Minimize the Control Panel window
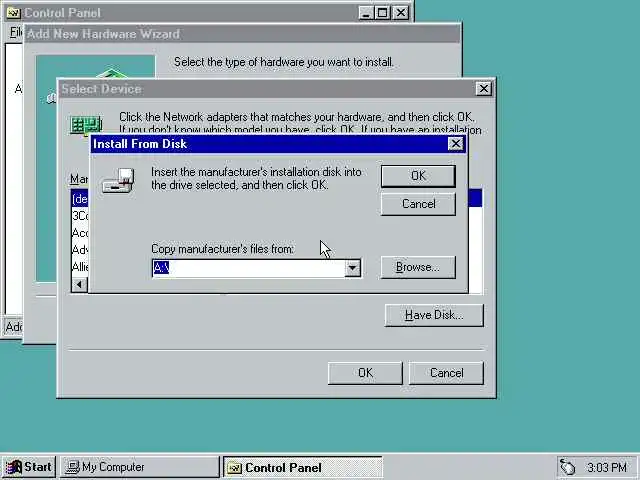 coord(366,13)
